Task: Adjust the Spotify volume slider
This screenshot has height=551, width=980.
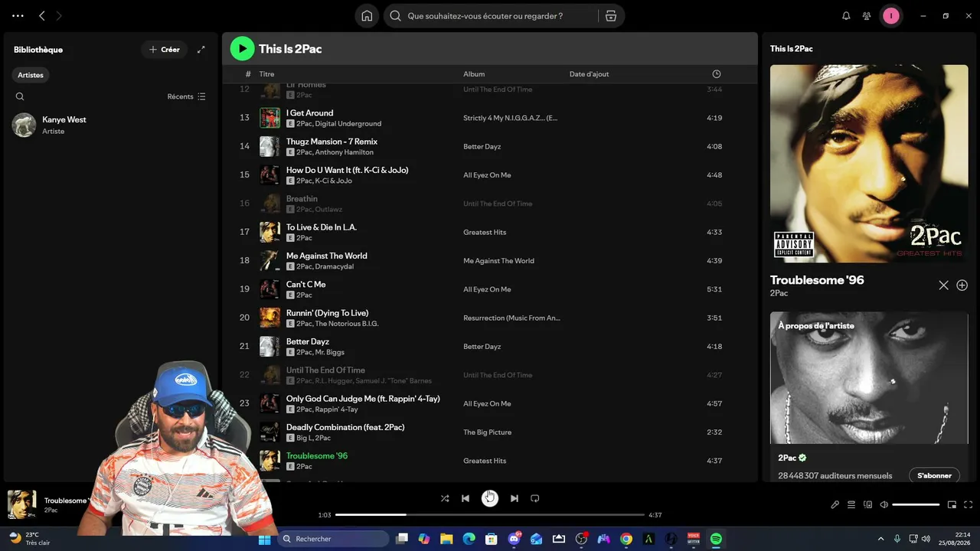Action: tap(916, 505)
